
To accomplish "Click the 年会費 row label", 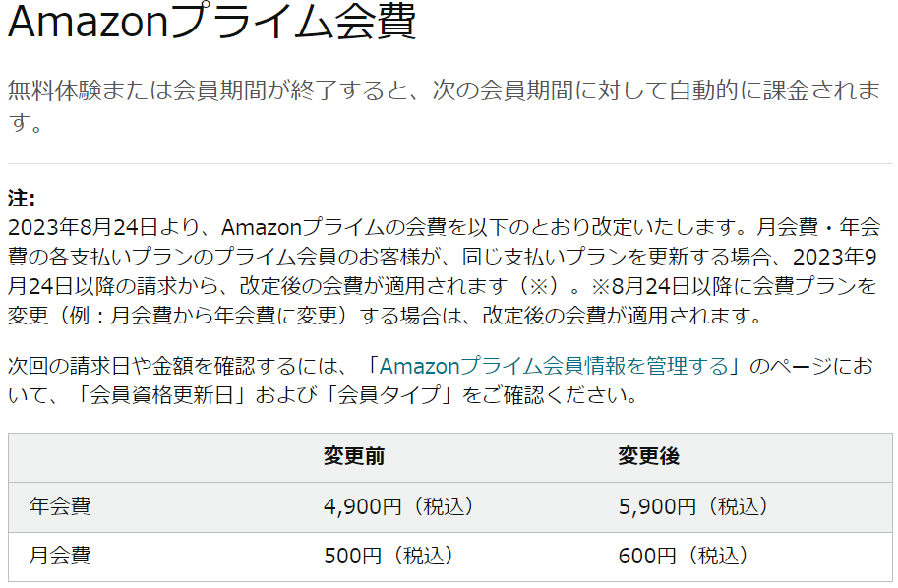I will tap(61, 506).
